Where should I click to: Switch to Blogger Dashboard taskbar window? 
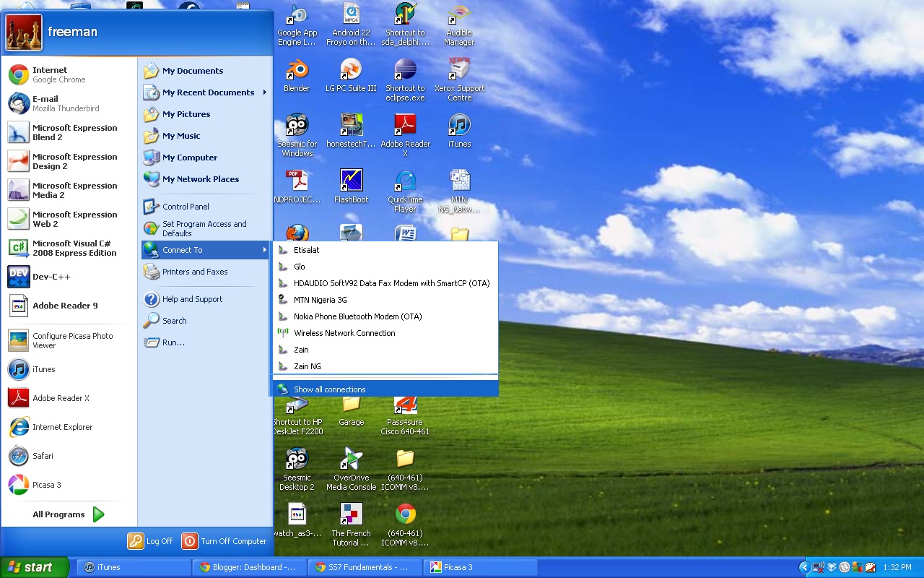[250, 567]
